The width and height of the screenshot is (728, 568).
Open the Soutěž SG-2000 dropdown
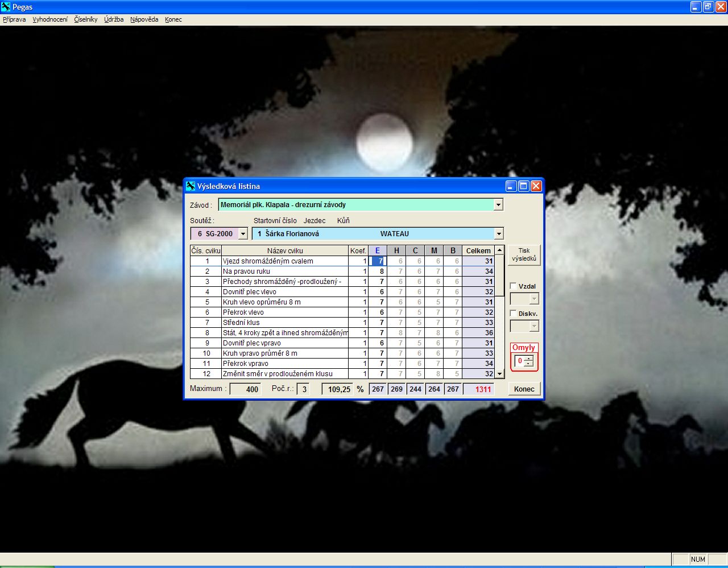coord(243,234)
